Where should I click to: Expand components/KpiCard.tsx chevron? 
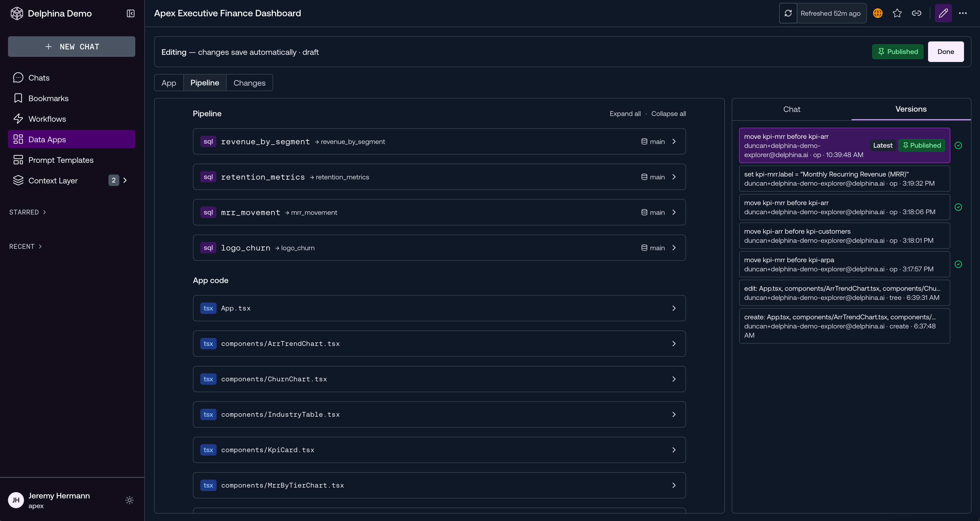click(674, 450)
